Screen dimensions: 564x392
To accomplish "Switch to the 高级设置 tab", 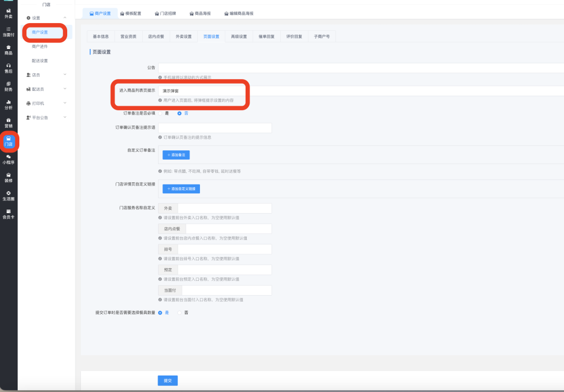I will [x=238, y=36].
